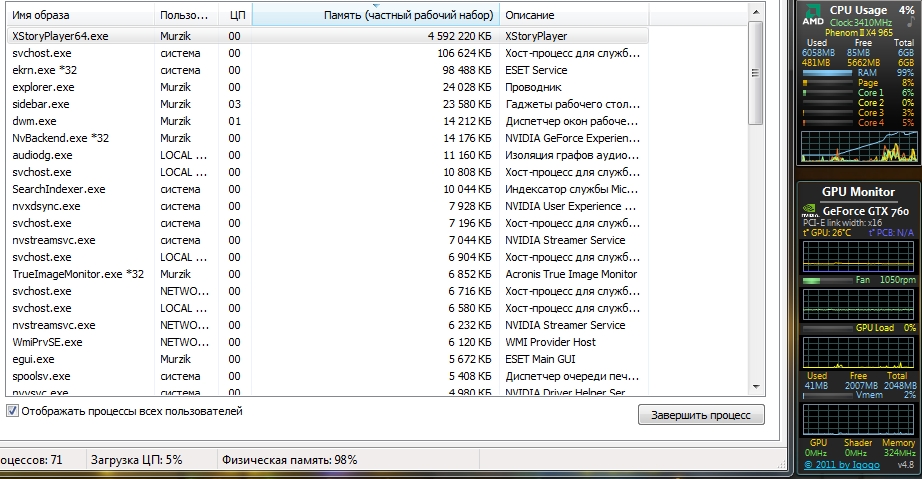Sort by the Память (частный рабочий набор) header
Screen dimensions: 922x479
click(x=376, y=15)
